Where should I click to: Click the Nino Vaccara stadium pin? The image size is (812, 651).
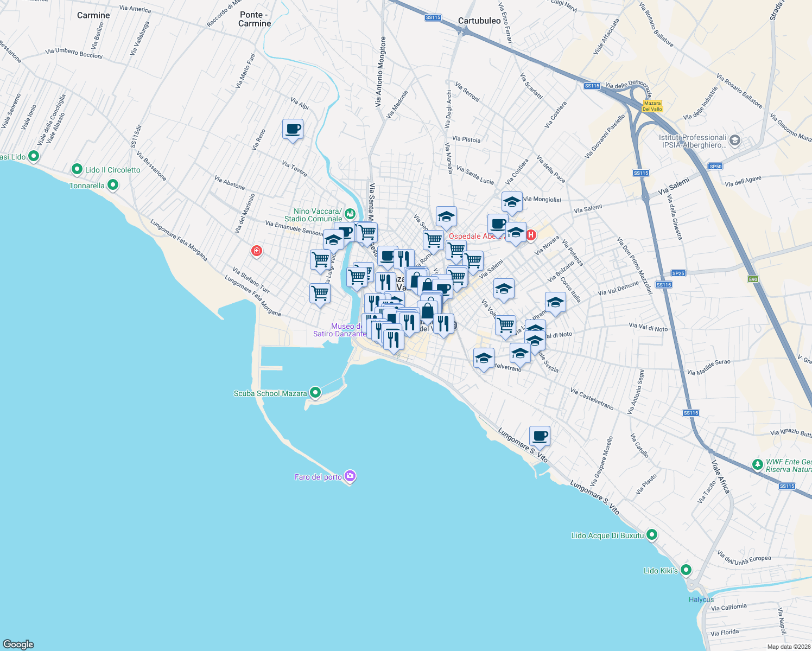point(350,214)
